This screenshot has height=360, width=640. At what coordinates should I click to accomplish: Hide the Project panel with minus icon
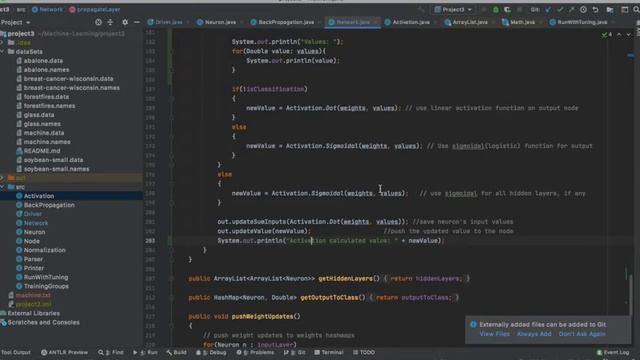(137, 22)
